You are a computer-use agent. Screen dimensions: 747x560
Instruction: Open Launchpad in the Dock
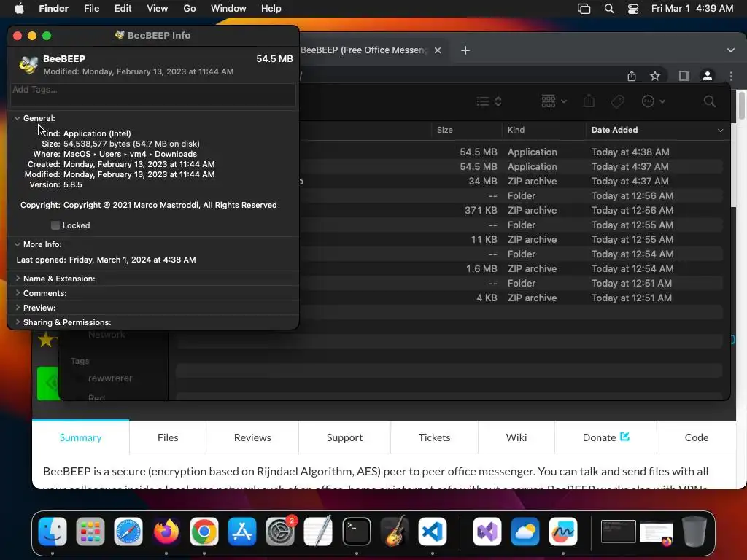(x=90, y=532)
